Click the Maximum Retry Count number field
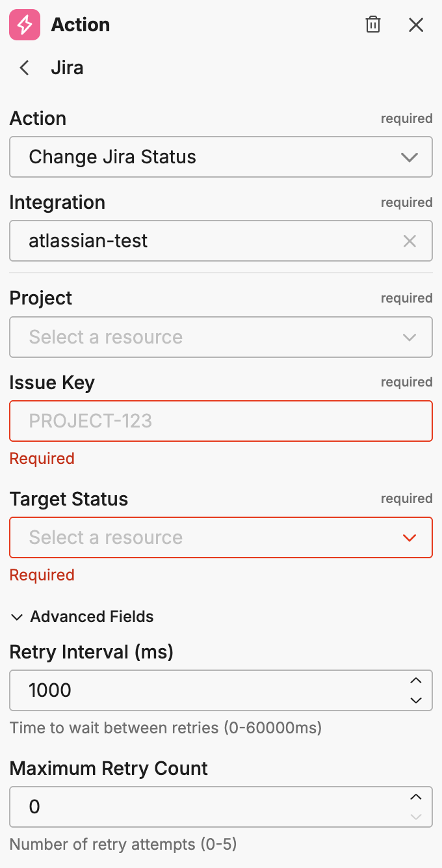The image size is (442, 868). coord(195,807)
